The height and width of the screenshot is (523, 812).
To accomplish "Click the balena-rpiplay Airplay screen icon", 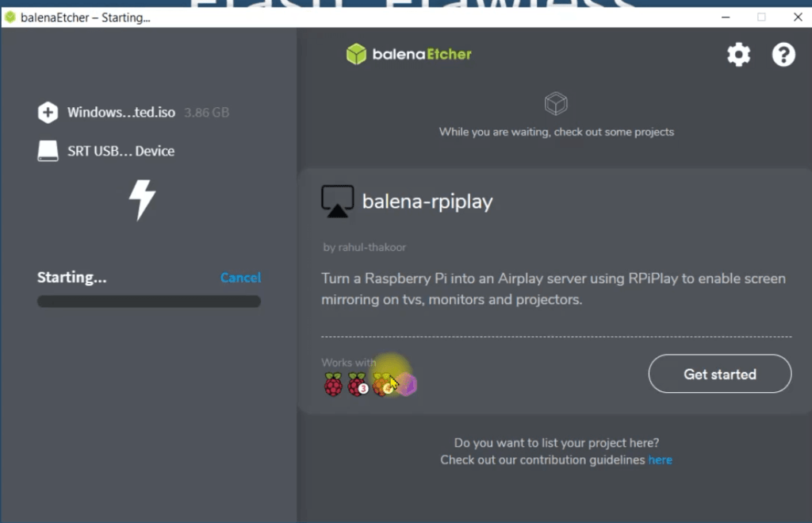I will [x=338, y=201].
